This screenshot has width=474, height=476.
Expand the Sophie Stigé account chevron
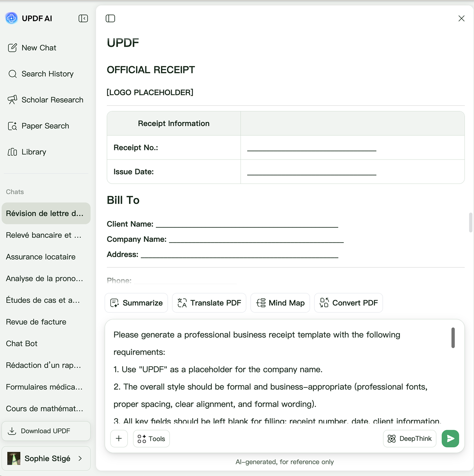80,458
